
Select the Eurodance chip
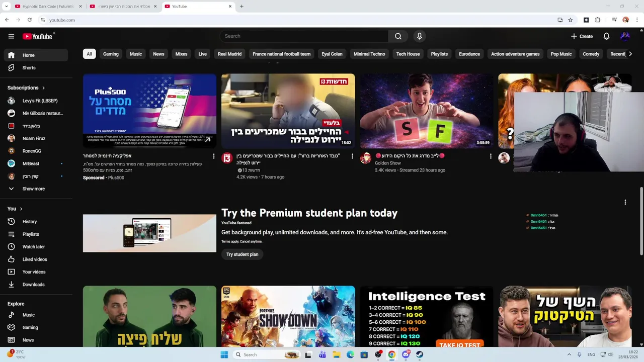[469, 54]
